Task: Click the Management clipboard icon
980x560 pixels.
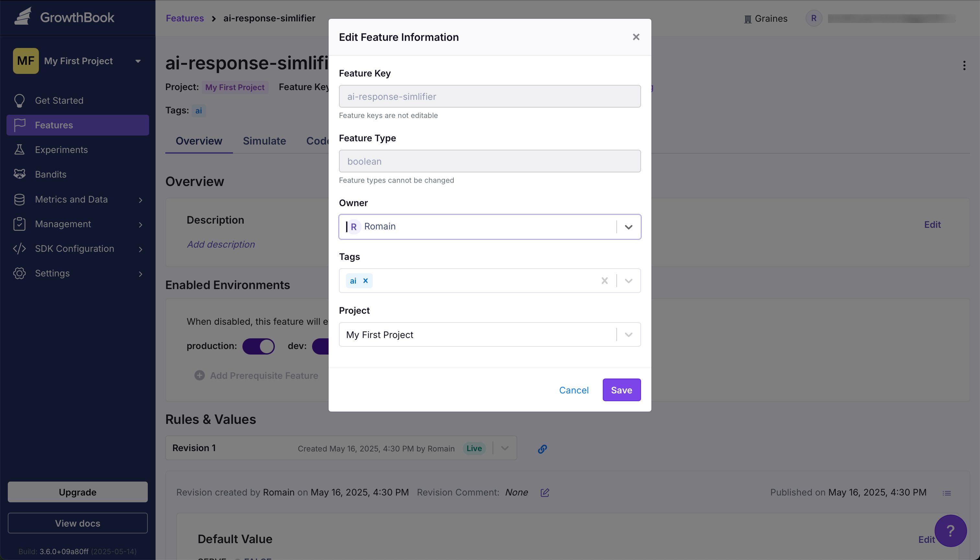Action: [x=19, y=224]
